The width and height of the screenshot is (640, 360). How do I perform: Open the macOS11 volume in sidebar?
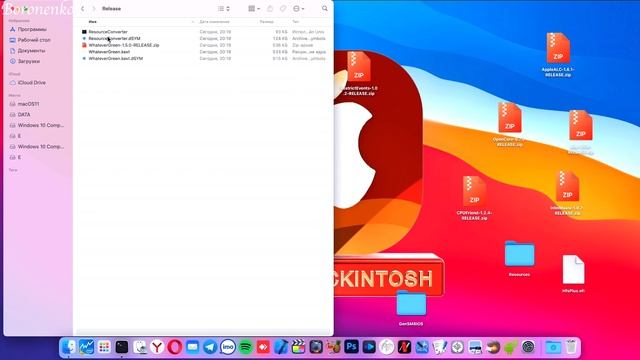[28, 104]
